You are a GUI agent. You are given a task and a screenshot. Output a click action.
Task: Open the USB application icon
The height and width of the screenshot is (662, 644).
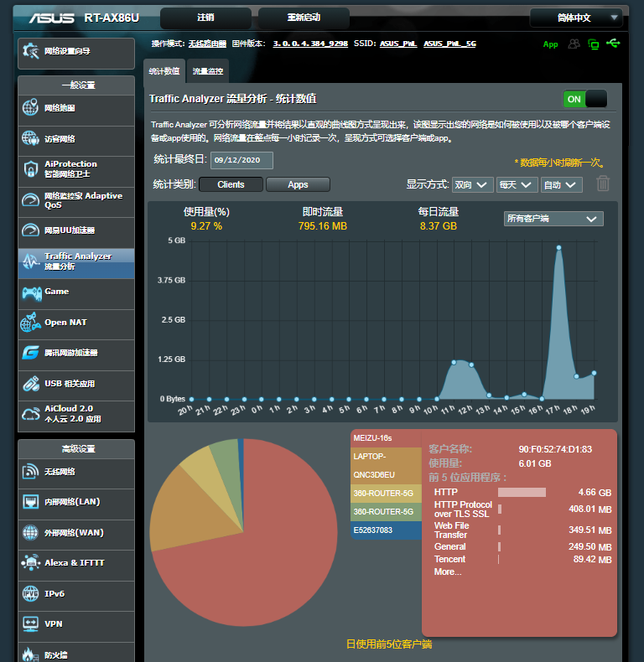(x=31, y=383)
